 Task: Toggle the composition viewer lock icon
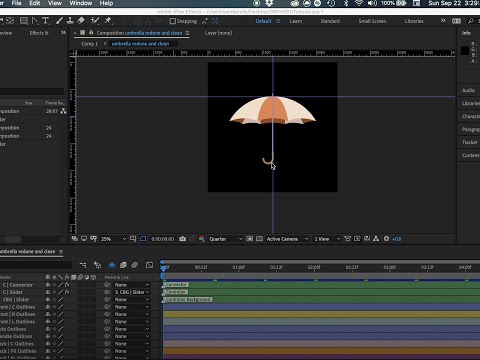click(x=91, y=33)
